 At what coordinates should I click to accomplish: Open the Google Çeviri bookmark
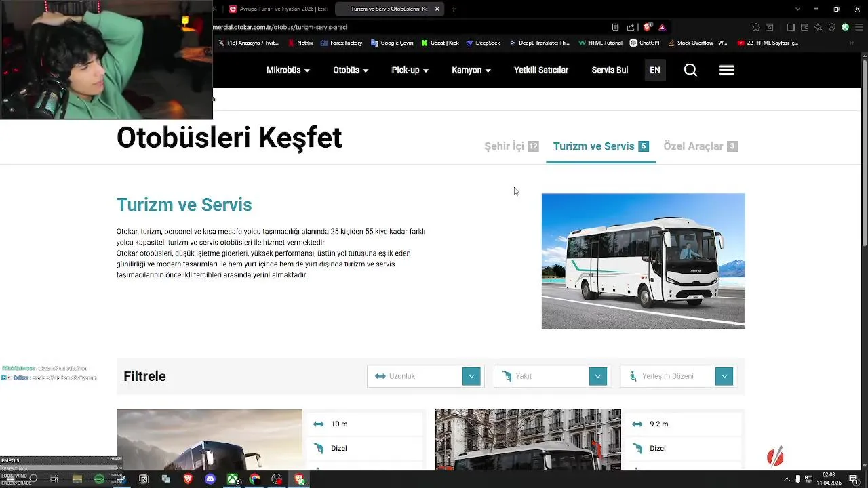391,43
